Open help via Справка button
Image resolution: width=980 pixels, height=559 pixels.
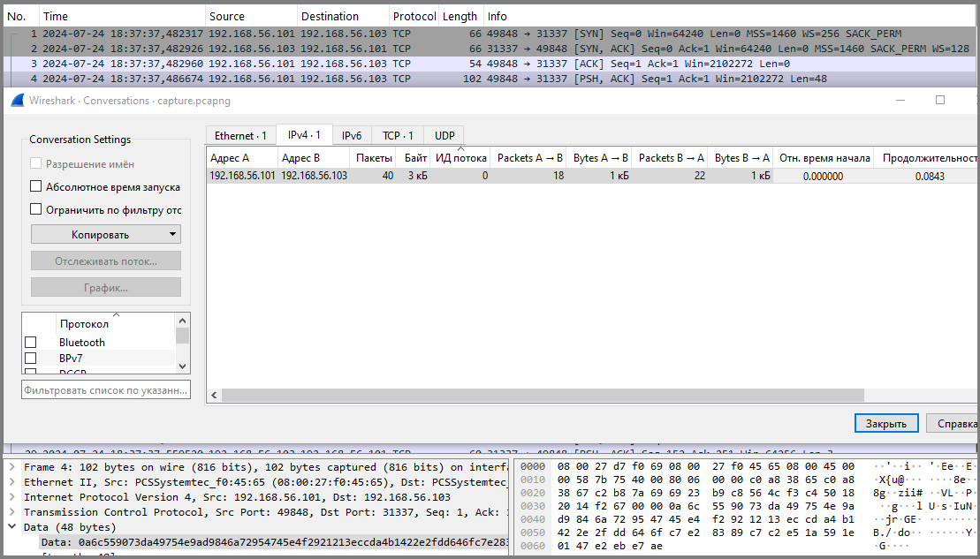coord(953,424)
